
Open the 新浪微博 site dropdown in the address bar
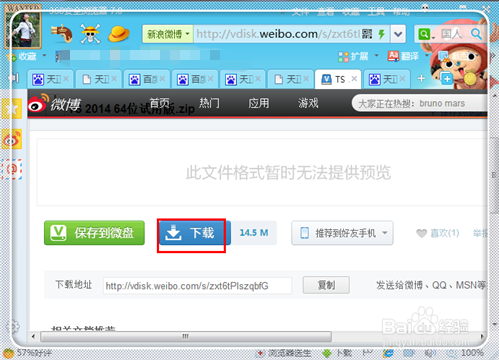coord(168,34)
